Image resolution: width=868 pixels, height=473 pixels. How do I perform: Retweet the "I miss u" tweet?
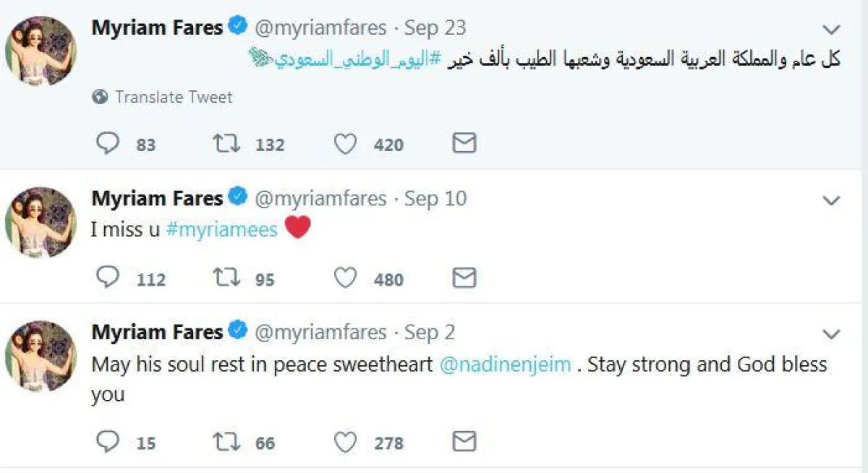point(226,278)
